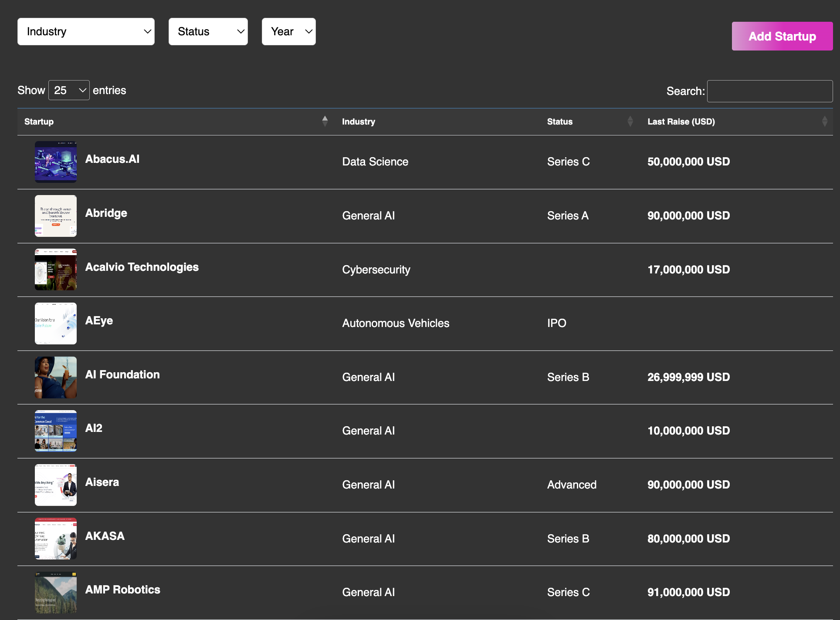Click the Status column header label

point(560,121)
